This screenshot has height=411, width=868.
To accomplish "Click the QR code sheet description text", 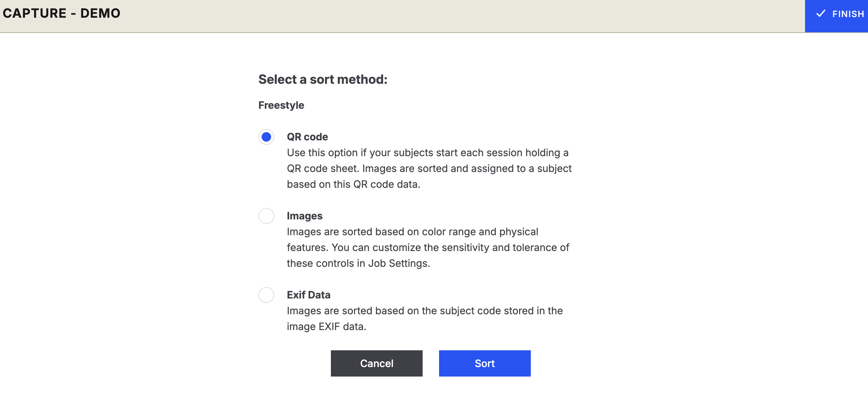I will [x=429, y=169].
